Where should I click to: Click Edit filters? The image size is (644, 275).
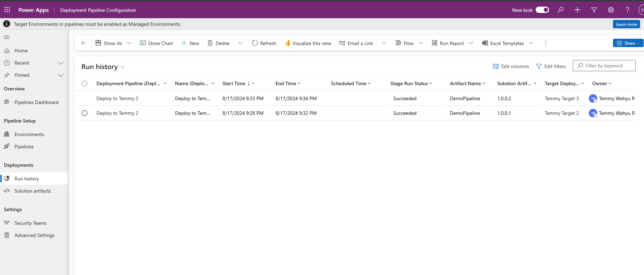[551, 66]
